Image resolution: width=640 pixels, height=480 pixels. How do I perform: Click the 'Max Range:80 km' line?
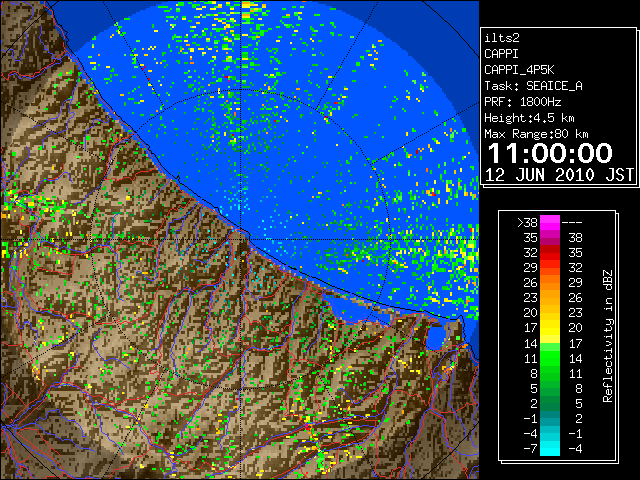(536, 134)
